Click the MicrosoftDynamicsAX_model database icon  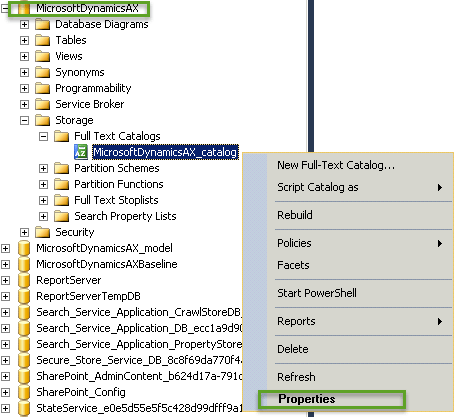tap(24, 248)
